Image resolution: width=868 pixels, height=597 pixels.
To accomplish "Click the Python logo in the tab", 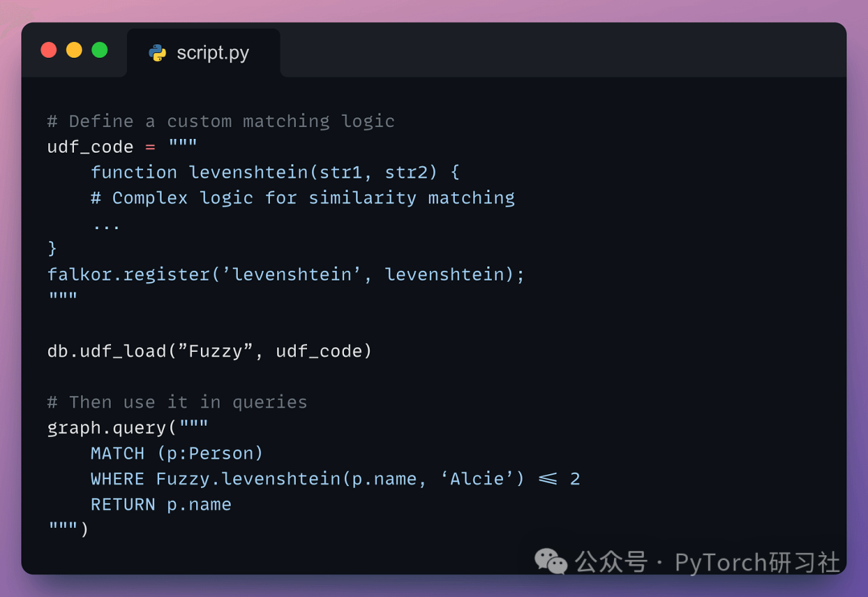I will pos(158,53).
